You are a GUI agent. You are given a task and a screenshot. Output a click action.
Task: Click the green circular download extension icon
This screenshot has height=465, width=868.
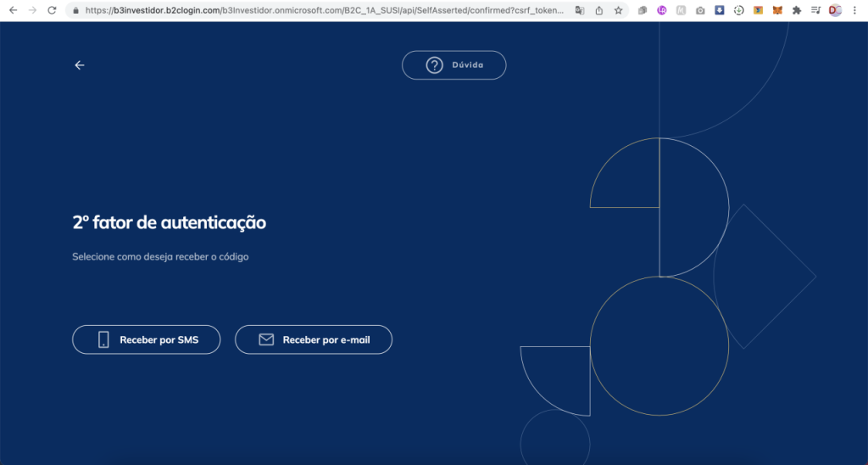[x=739, y=11]
